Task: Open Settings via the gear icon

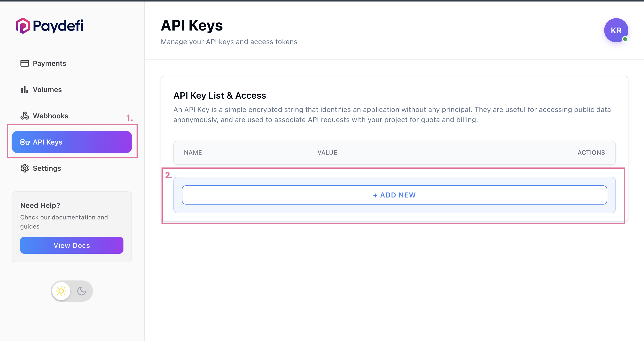Action: [24, 168]
